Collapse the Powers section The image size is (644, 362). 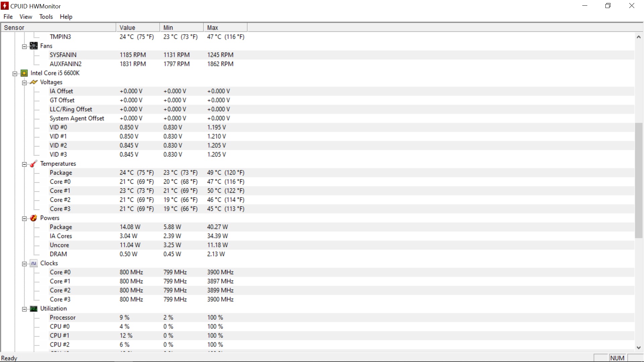click(x=24, y=219)
